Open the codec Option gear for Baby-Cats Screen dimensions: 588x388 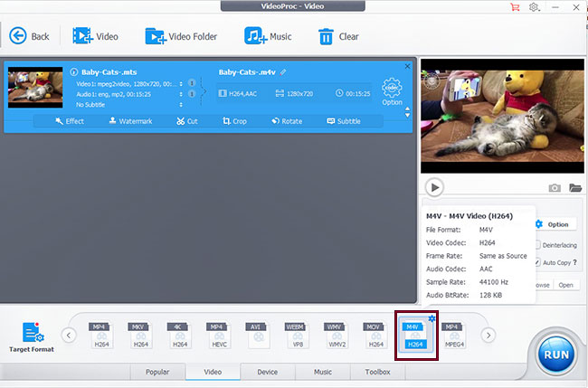pyautogui.click(x=392, y=90)
